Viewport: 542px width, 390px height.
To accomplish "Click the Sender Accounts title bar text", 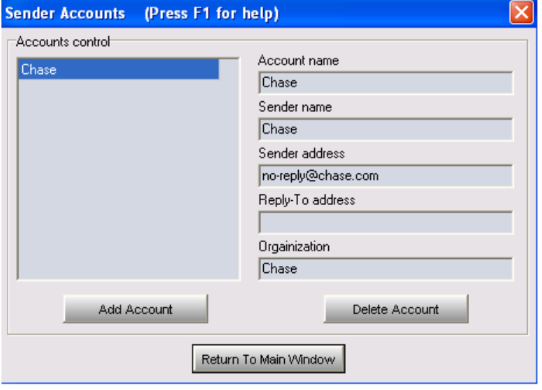I will coord(65,13).
